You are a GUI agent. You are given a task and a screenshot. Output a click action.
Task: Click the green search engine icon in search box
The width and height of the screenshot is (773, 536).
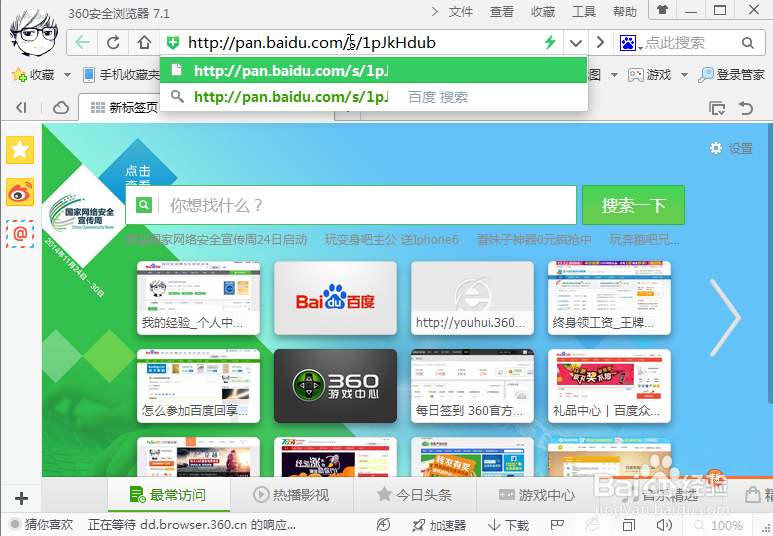tap(144, 205)
